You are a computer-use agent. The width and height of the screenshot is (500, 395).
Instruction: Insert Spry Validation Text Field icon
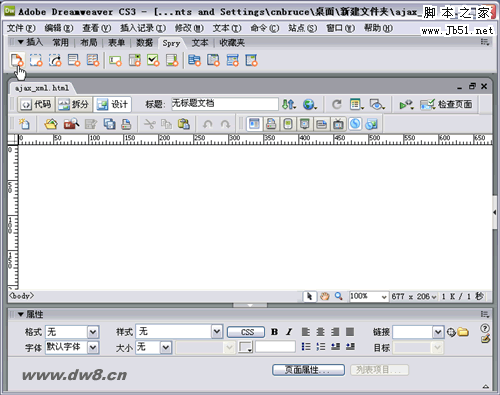coord(115,61)
